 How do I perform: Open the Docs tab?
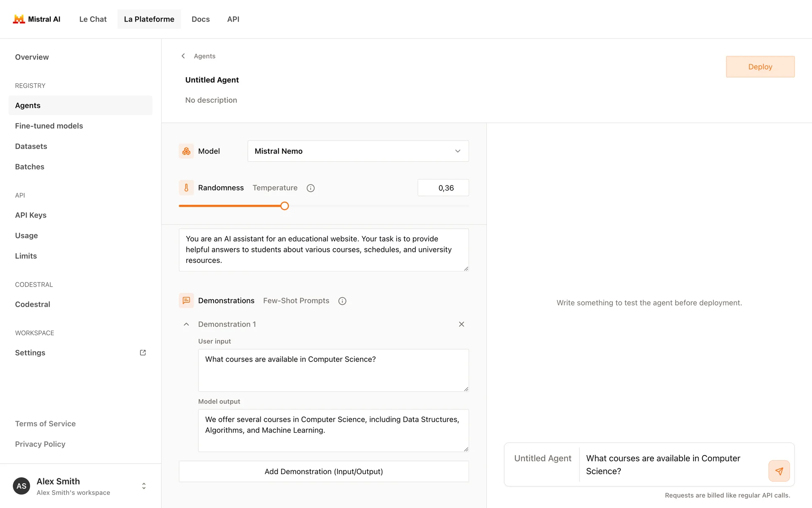[200, 19]
